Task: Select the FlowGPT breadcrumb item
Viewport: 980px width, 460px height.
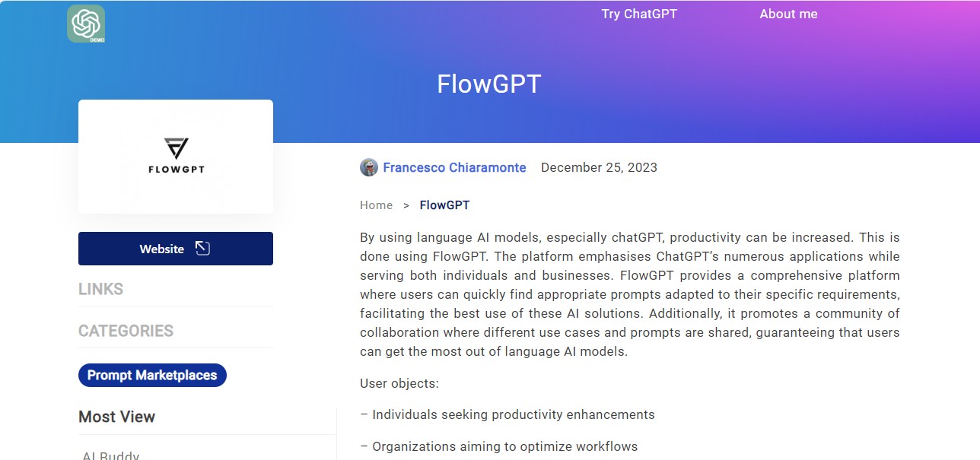Action: pos(444,205)
